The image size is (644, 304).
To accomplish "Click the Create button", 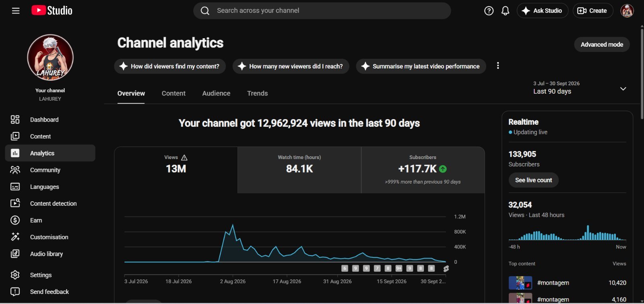I will point(592,11).
